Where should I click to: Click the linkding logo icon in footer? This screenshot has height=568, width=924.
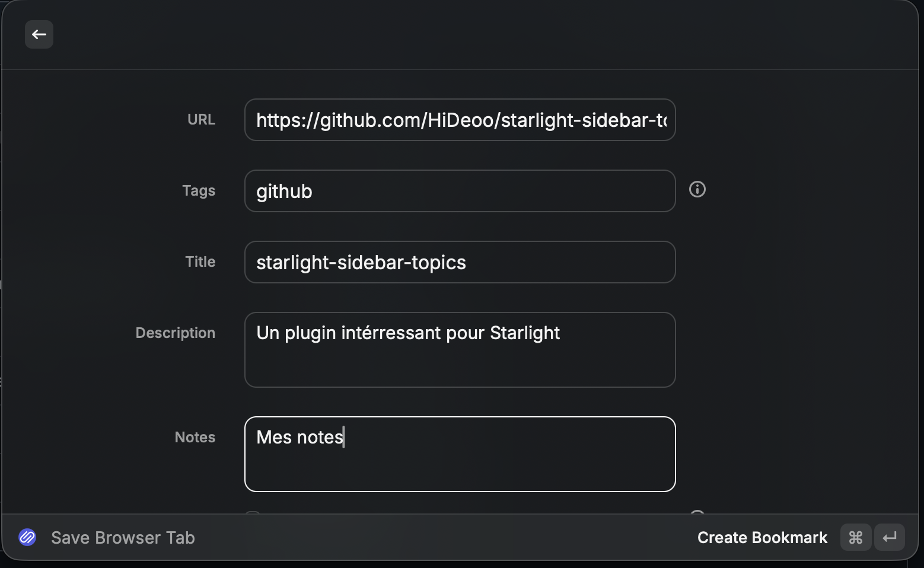click(27, 537)
